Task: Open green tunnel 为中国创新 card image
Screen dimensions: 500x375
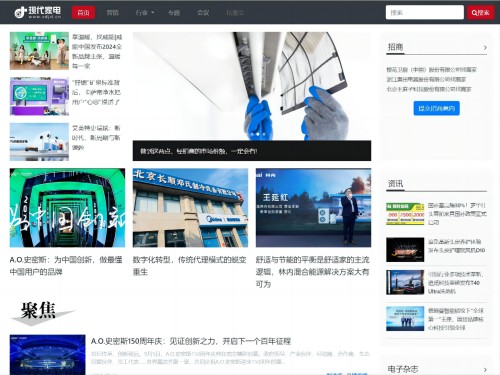Action: 67,208
